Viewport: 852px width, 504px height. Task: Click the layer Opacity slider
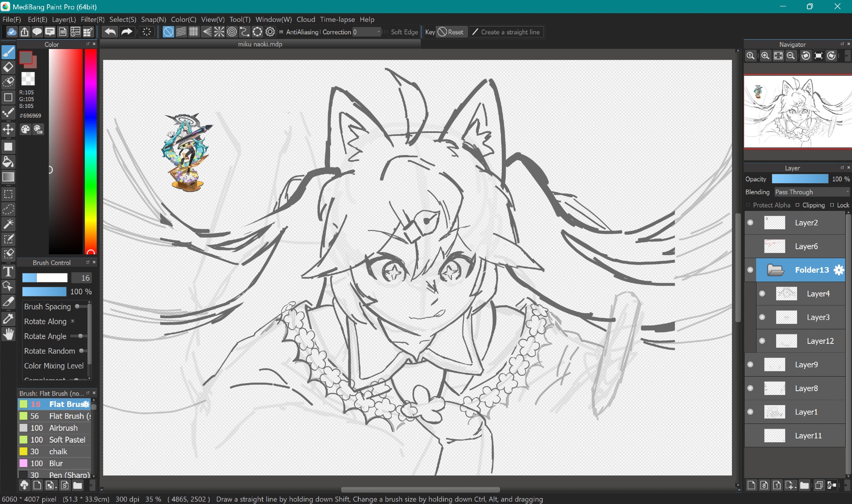pos(800,179)
